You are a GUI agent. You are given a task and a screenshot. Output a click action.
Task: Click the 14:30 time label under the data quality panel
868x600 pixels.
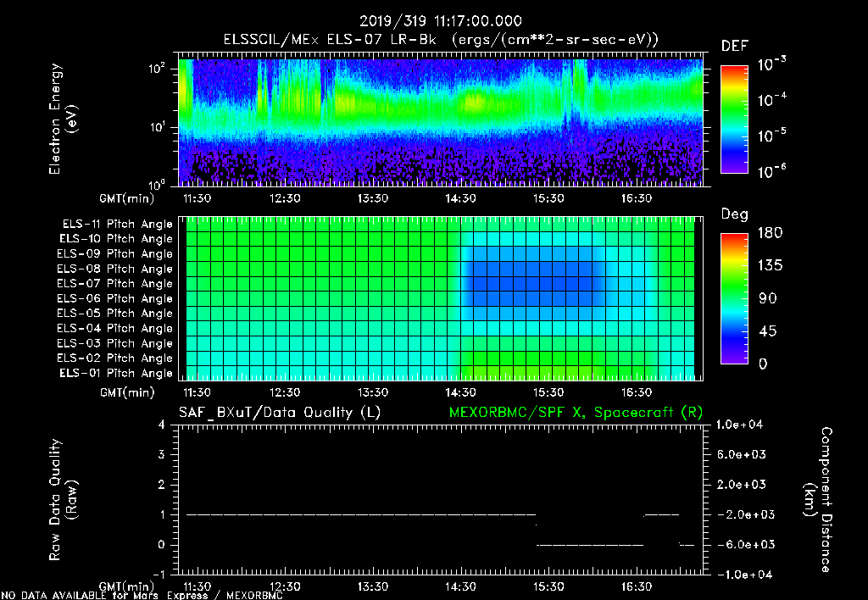pyautogui.click(x=460, y=586)
